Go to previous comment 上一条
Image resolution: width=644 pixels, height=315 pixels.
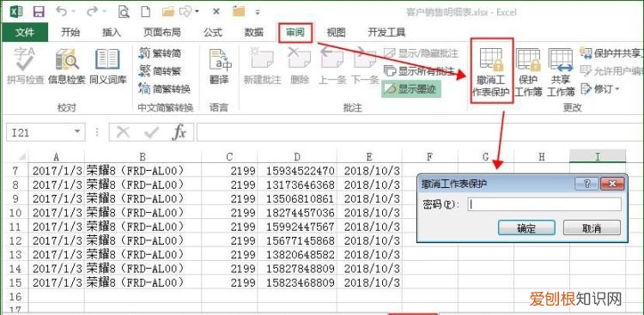click(x=332, y=66)
